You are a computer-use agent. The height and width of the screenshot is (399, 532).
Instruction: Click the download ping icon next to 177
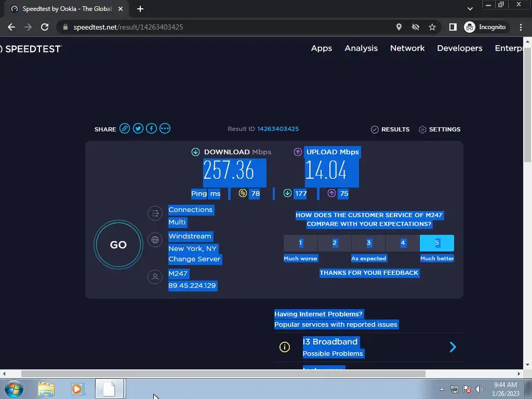coord(287,193)
